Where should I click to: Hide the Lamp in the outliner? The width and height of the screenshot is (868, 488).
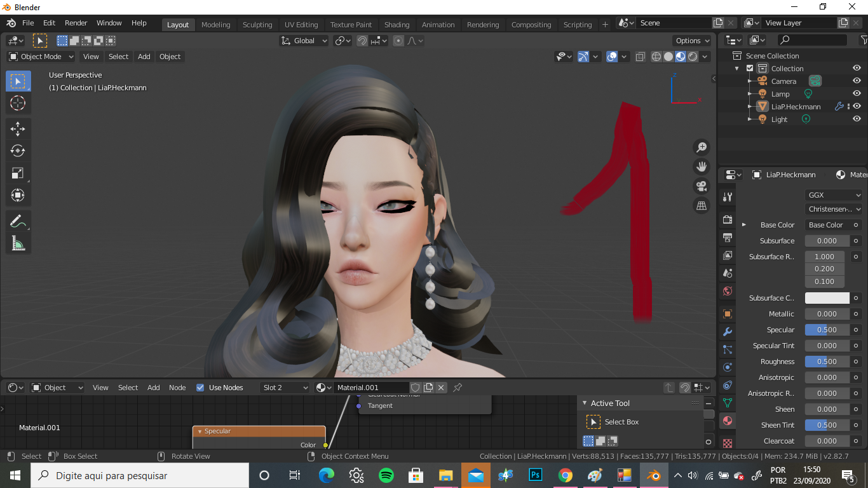856,93
